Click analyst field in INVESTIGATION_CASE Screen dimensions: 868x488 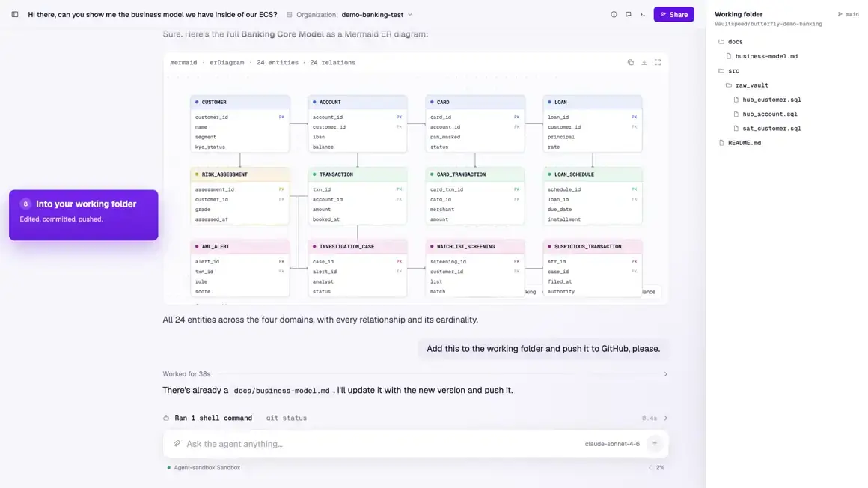click(x=323, y=282)
